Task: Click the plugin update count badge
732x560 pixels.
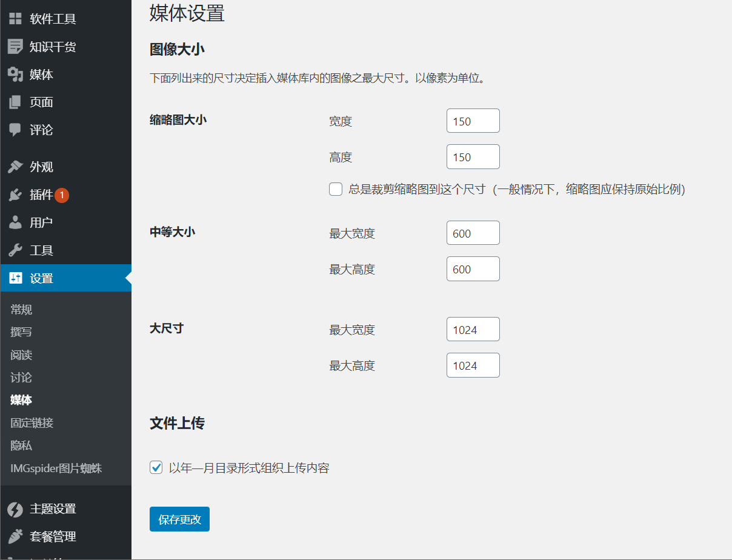Action: tap(62, 195)
